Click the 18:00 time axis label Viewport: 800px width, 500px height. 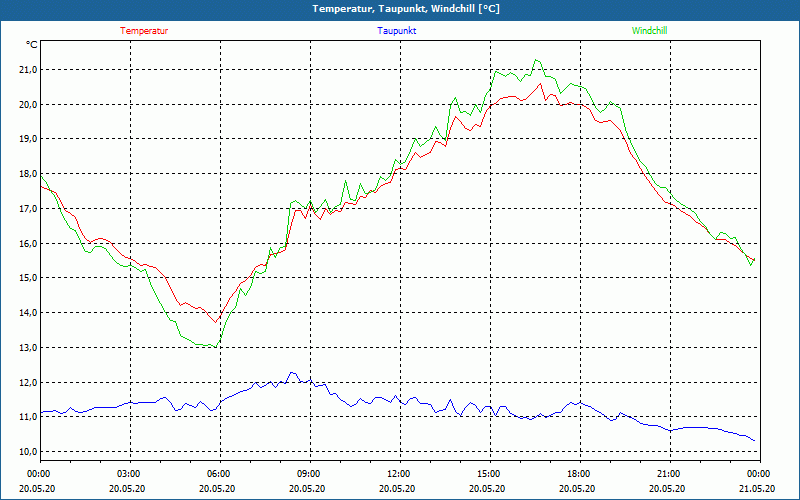(x=580, y=474)
